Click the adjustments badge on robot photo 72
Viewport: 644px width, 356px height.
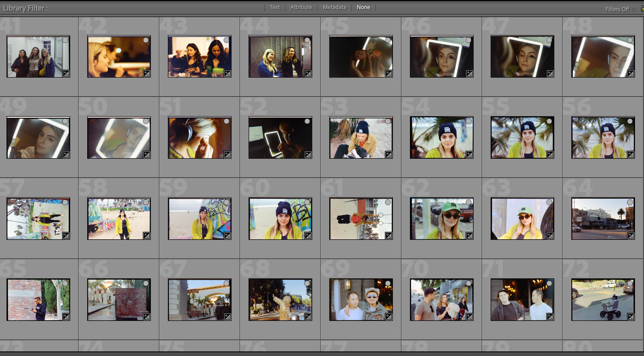tap(631, 317)
